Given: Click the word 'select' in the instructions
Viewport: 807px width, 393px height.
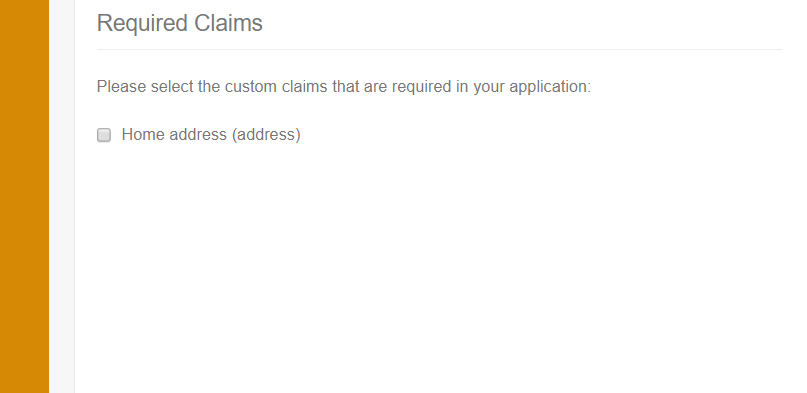Looking at the screenshot, I should click(172, 86).
